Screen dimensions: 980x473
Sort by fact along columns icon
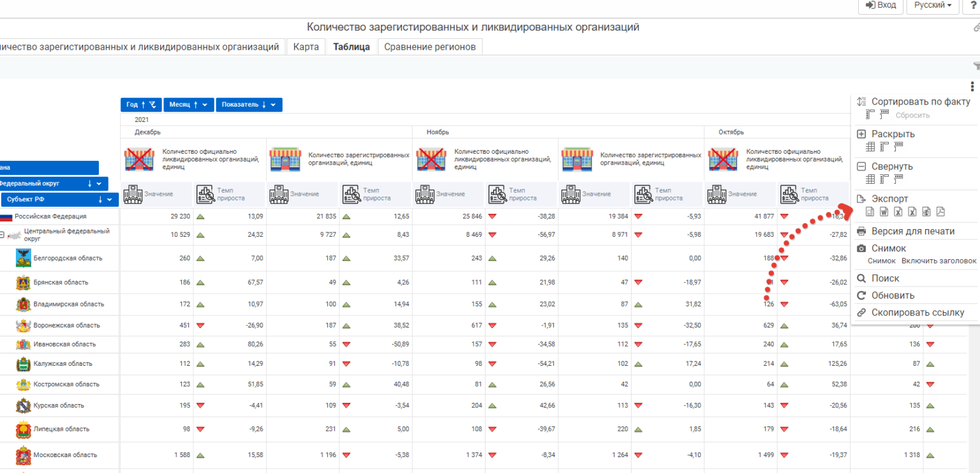point(884,115)
